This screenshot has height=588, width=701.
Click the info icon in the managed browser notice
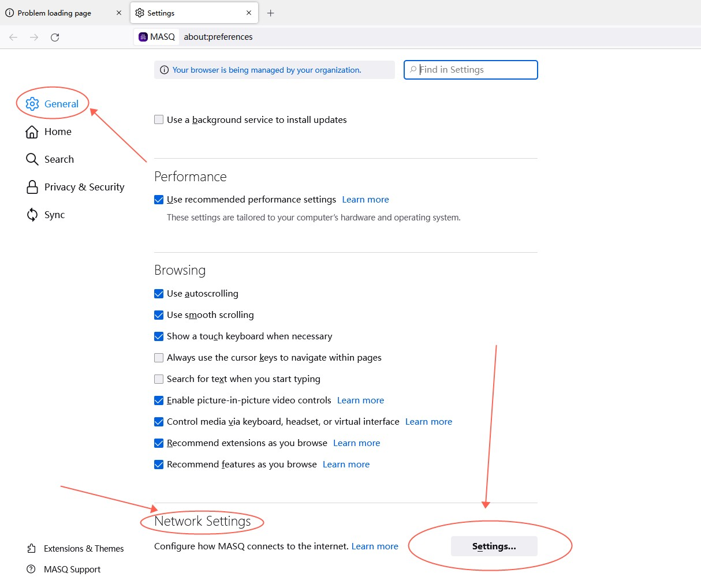coord(164,70)
